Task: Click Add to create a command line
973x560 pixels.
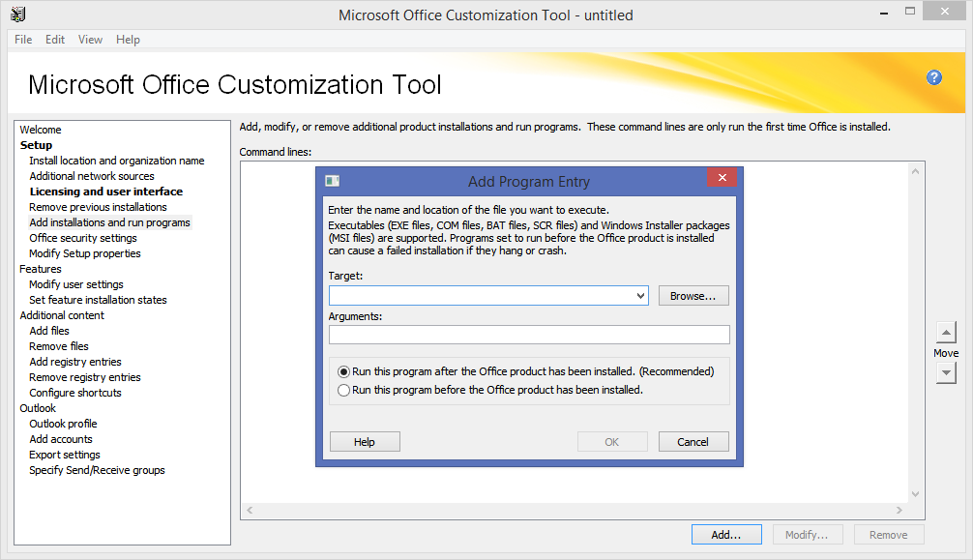Action: click(726, 534)
